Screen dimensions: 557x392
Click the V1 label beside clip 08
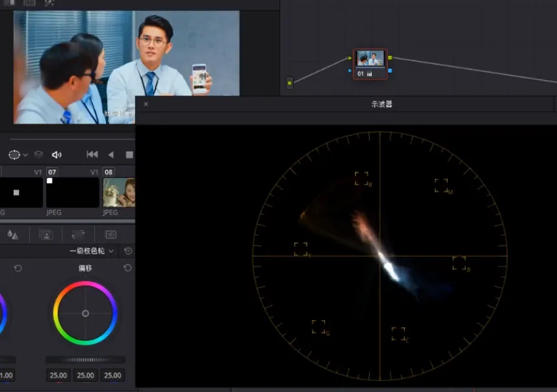point(94,172)
